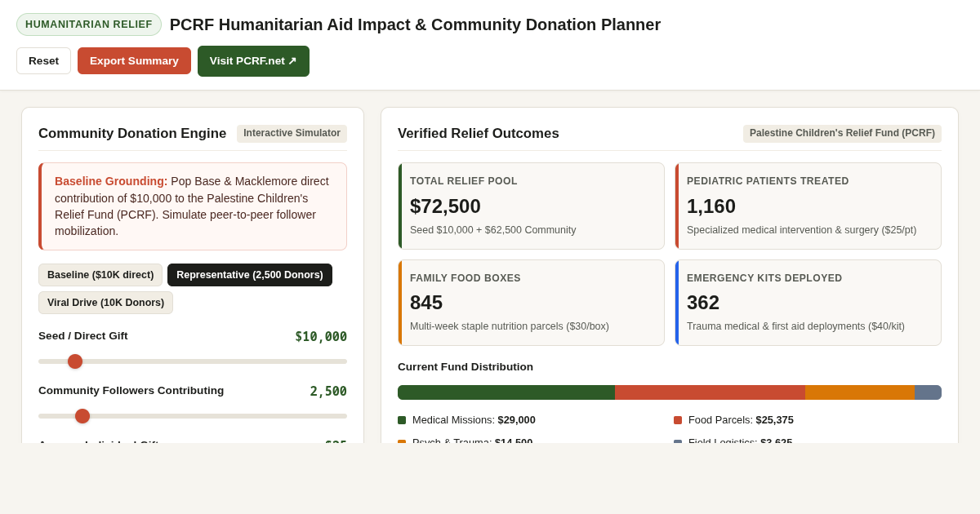Click the Seed / Direct Gift label

point(83,336)
